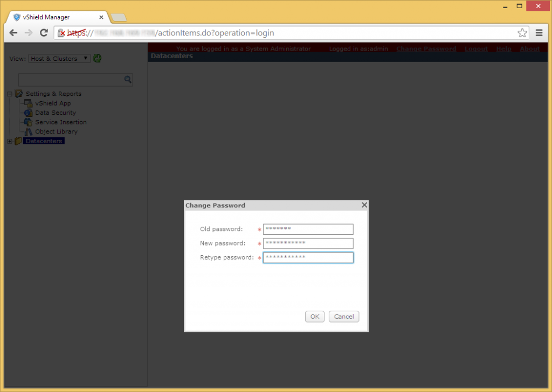Select the Data Security icon

pyautogui.click(x=28, y=113)
